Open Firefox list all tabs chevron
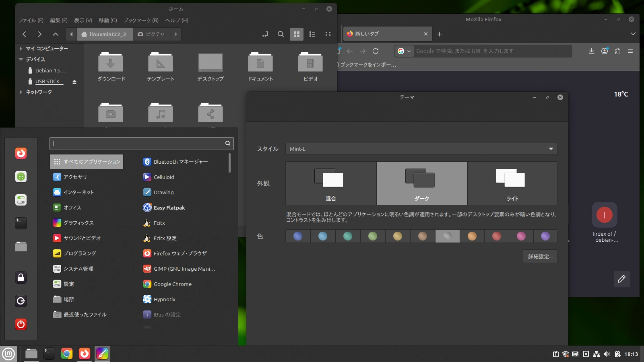 [x=633, y=34]
